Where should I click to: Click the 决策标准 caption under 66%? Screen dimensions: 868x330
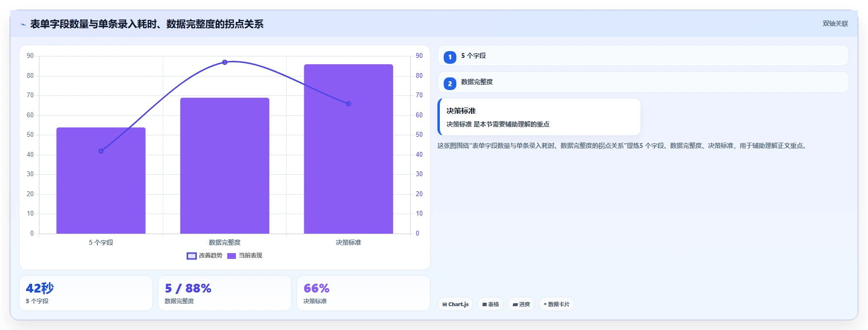pos(315,301)
